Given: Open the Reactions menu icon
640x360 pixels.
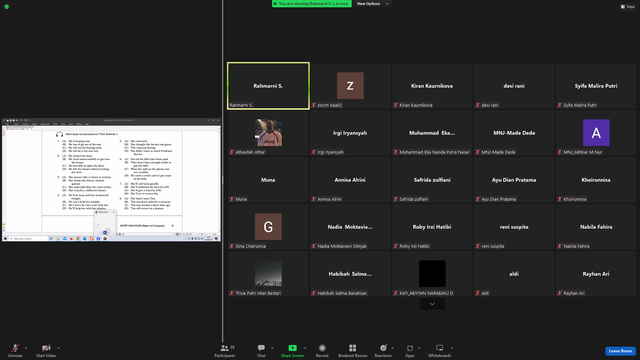Looking at the screenshot, I should [383, 348].
